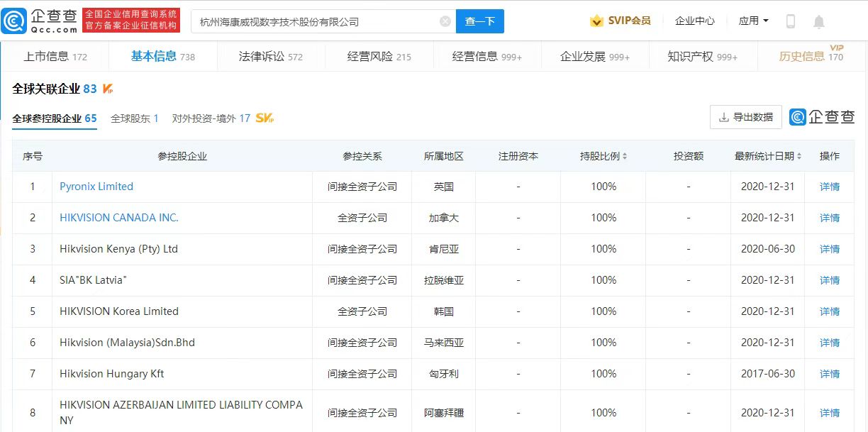868x432 pixels.
Task: Open 详情 for Hikvision (Malaysia)Sdn.Bhd
Action: coord(830,343)
